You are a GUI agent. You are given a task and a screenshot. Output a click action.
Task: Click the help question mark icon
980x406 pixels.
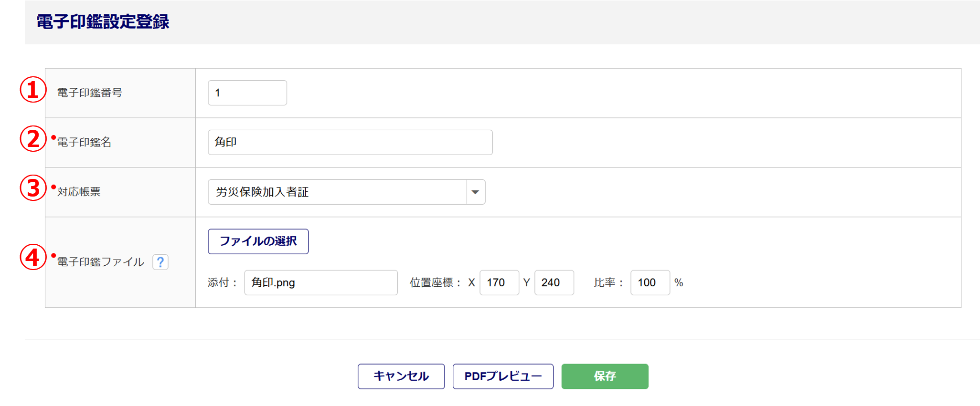160,262
